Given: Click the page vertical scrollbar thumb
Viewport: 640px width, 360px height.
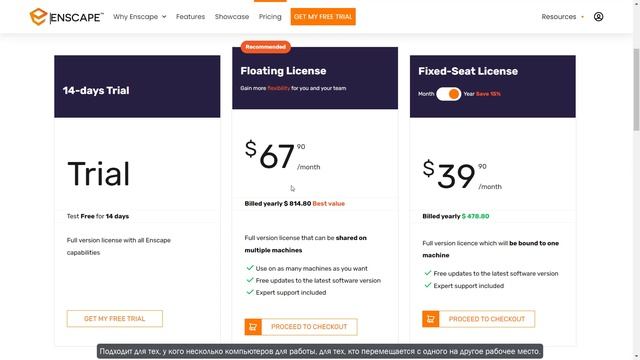Looking at the screenshot, I should click(x=636, y=90).
